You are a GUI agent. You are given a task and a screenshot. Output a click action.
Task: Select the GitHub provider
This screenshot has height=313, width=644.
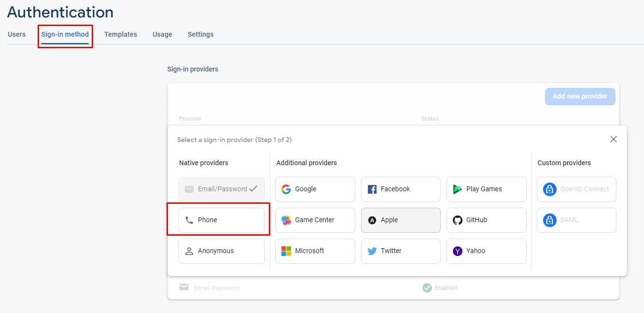tap(487, 220)
